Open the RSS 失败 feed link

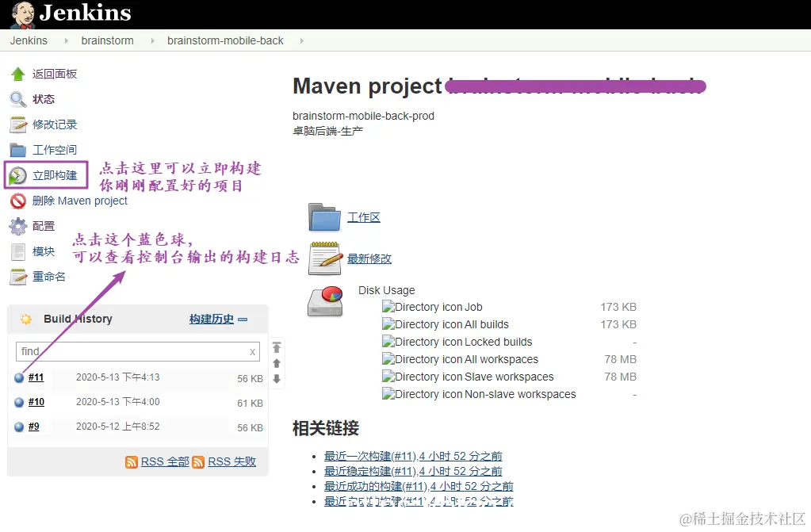tap(231, 461)
